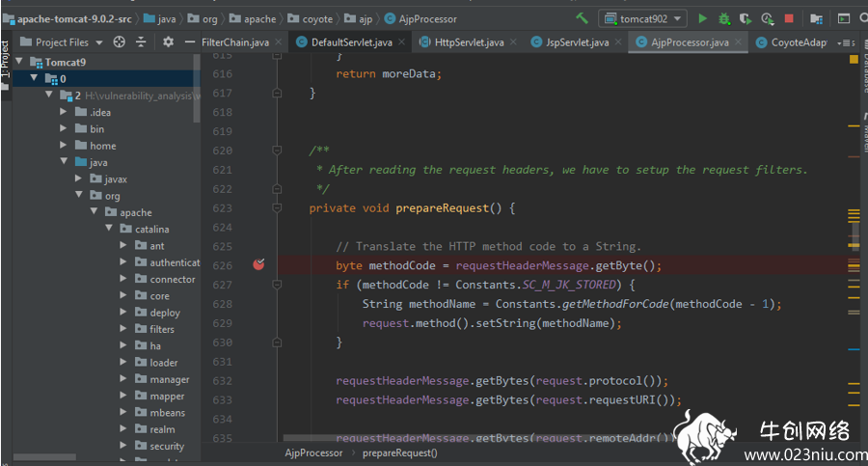Fold the Javadoc comment at line 620

click(x=277, y=151)
